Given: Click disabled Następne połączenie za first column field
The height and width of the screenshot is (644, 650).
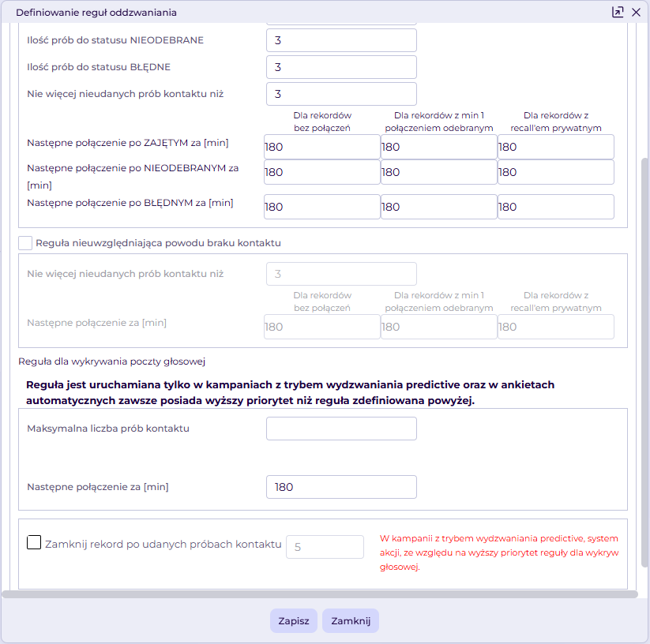Looking at the screenshot, I should (x=322, y=328).
